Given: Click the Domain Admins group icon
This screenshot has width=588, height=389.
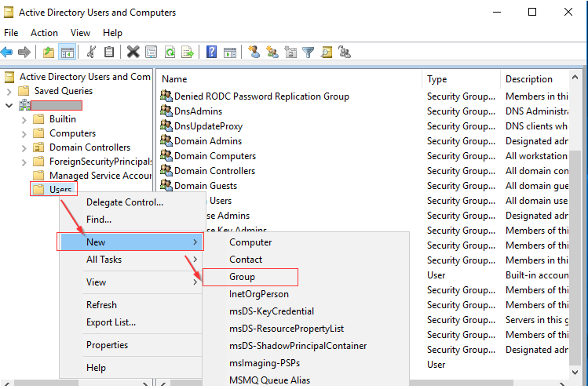Looking at the screenshot, I should 166,140.
